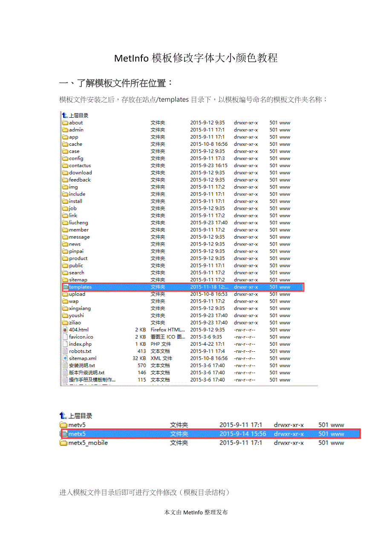This screenshot has height=555, width=392.
Task: Click the metx5_mobile folder icon
Action: 63,443
